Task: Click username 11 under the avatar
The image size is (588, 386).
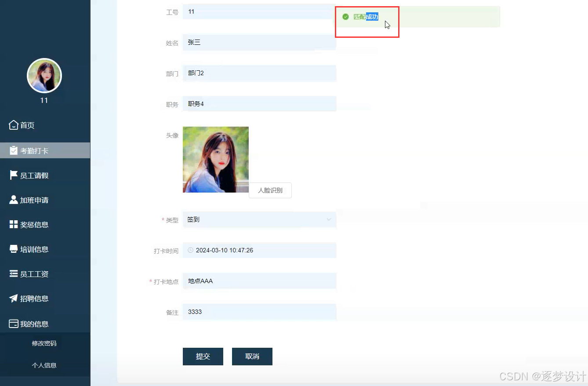Action: click(44, 100)
